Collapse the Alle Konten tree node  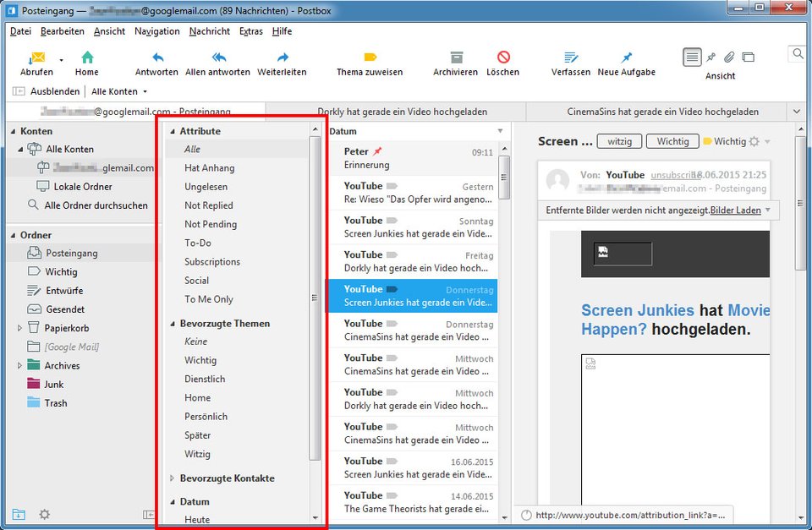20,149
